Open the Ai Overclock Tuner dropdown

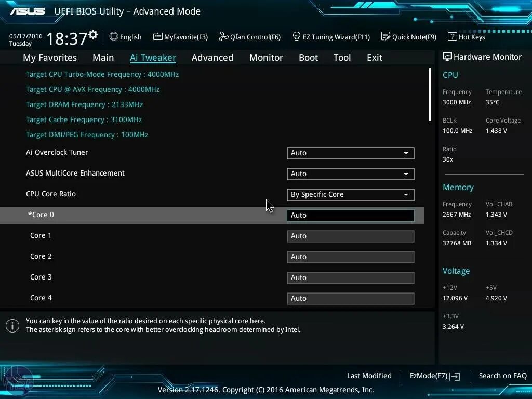click(350, 153)
